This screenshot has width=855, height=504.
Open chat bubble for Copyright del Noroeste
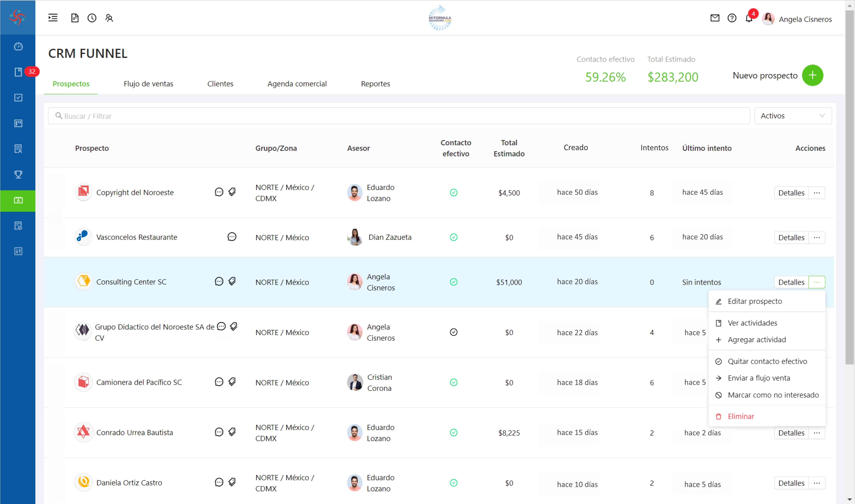point(219,192)
